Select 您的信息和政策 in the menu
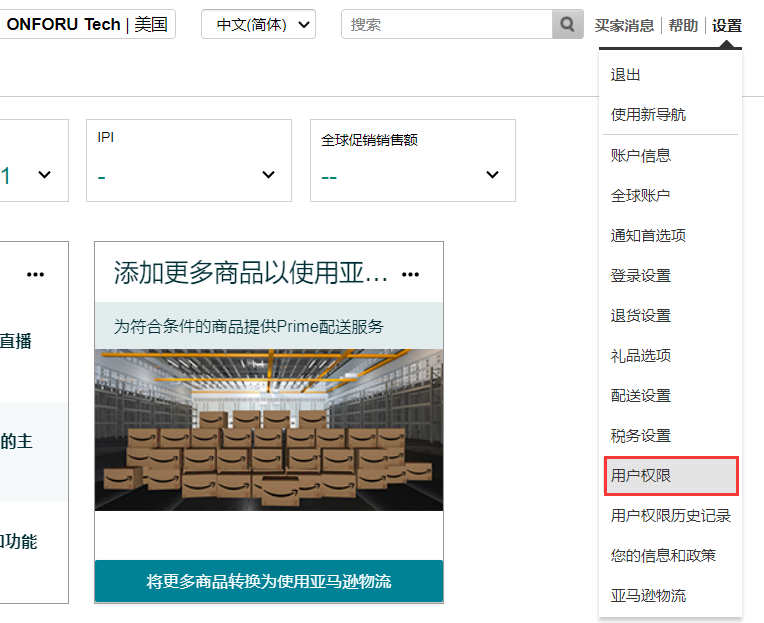 [x=663, y=556]
